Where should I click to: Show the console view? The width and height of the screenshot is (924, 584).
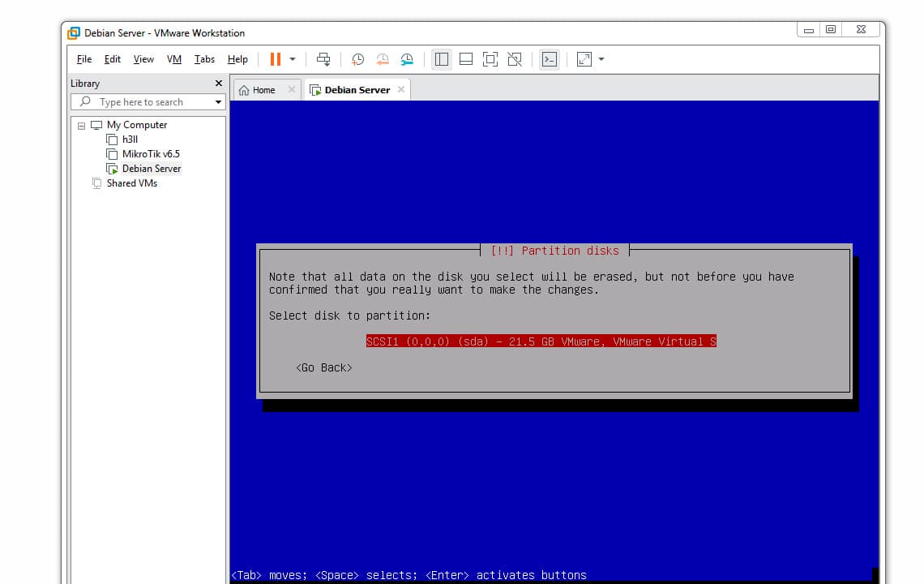[x=550, y=59]
